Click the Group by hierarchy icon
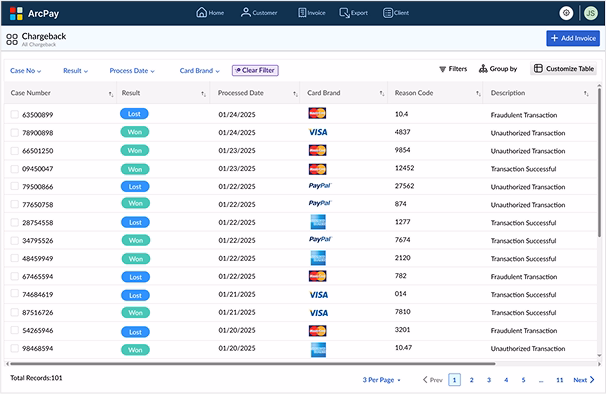The width and height of the screenshot is (606, 394). click(x=483, y=69)
